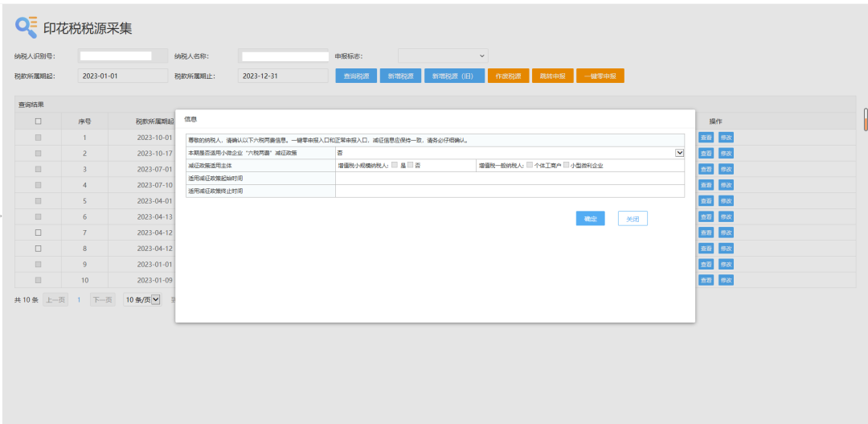Click page number 1 in pagination
This screenshot has height=424, width=868.
tap(79, 300)
